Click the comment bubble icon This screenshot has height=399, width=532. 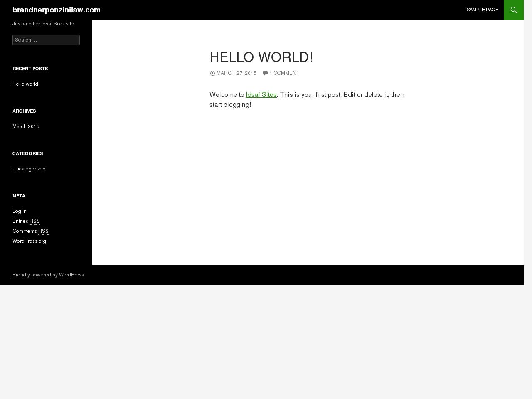click(265, 74)
